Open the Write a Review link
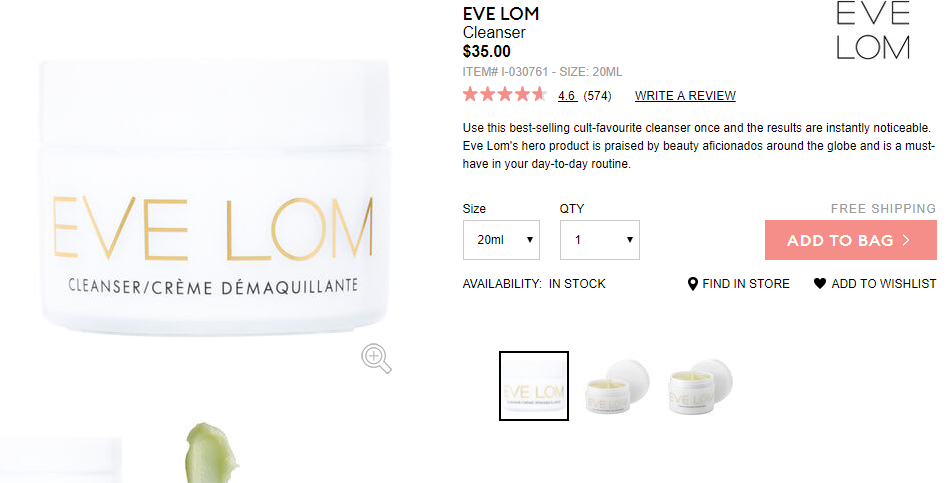Viewport: 952px width, 483px height. (x=685, y=95)
